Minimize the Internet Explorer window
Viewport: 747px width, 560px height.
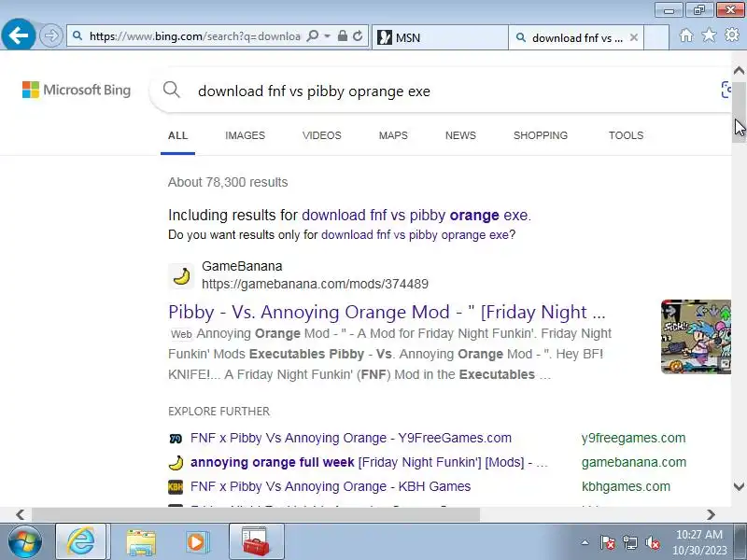click(669, 10)
